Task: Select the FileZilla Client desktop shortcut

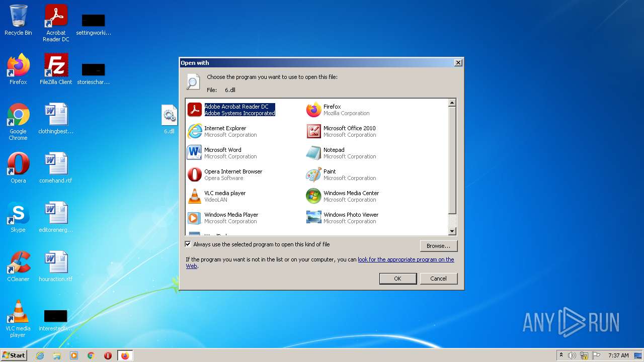Action: pyautogui.click(x=56, y=69)
